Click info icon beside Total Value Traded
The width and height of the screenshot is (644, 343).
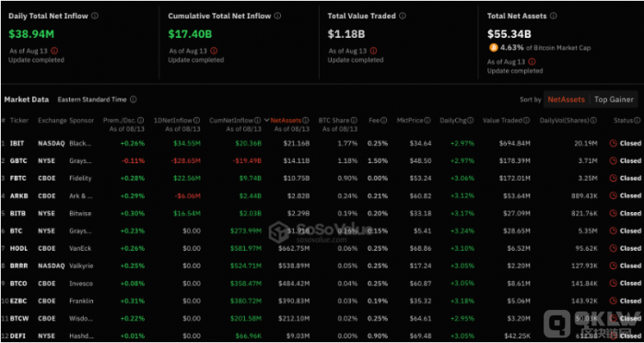403,16
